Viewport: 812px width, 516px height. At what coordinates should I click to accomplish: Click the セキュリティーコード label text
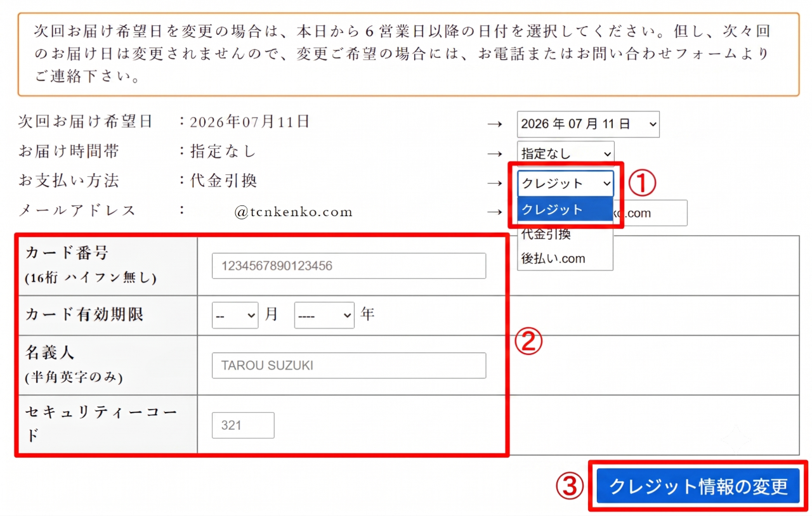[x=101, y=423]
